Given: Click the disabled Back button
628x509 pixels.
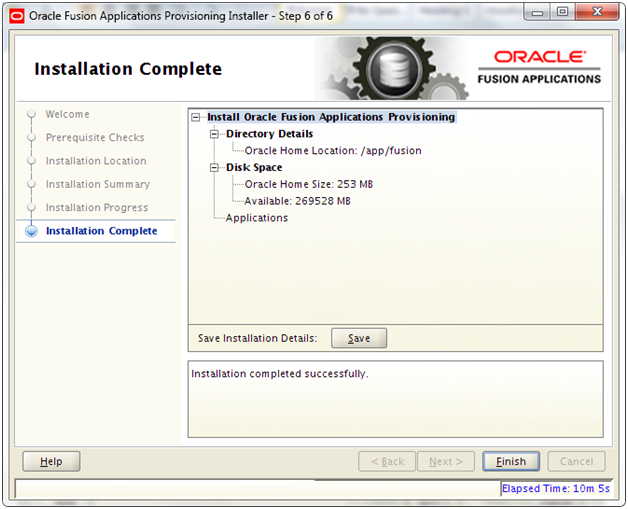Looking at the screenshot, I should pos(387,462).
